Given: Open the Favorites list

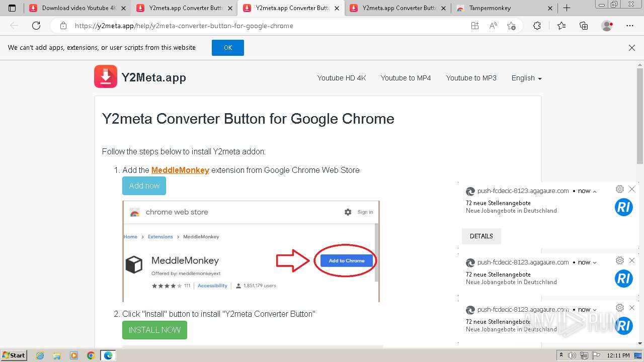Looking at the screenshot, I should [561, 26].
